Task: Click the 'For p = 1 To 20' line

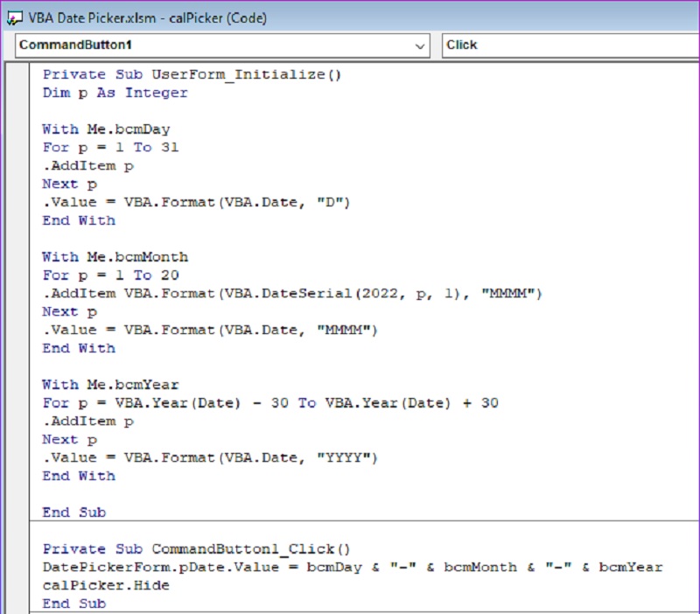Action: [110, 276]
